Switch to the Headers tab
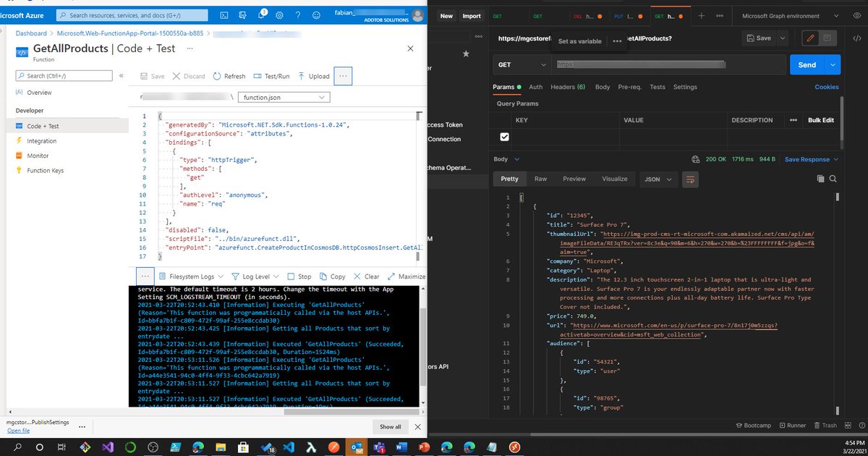This screenshot has height=456, width=868. pos(568,86)
